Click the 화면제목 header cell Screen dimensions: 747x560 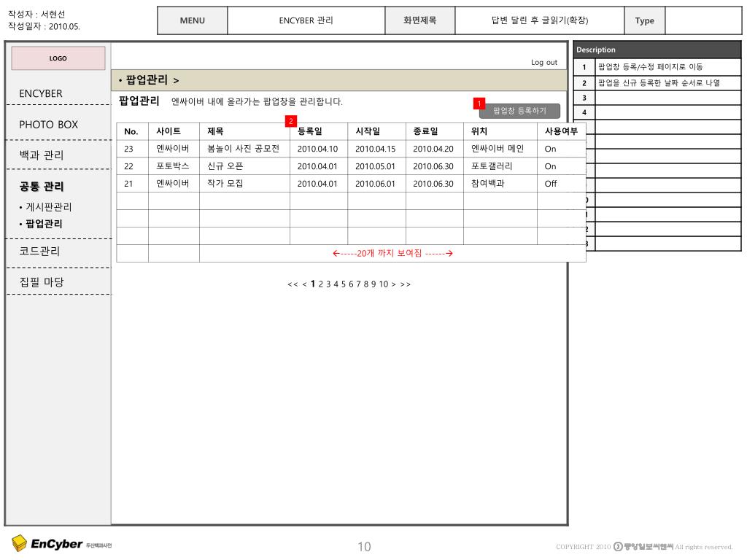(419, 20)
